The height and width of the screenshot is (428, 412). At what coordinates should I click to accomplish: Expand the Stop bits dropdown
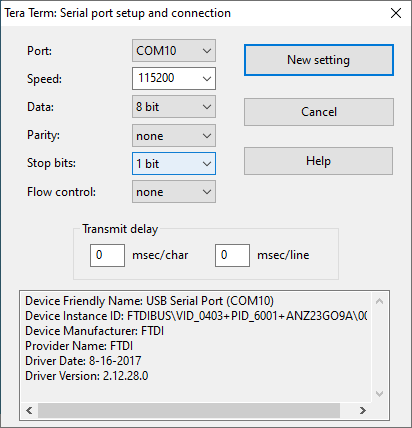[x=174, y=164]
